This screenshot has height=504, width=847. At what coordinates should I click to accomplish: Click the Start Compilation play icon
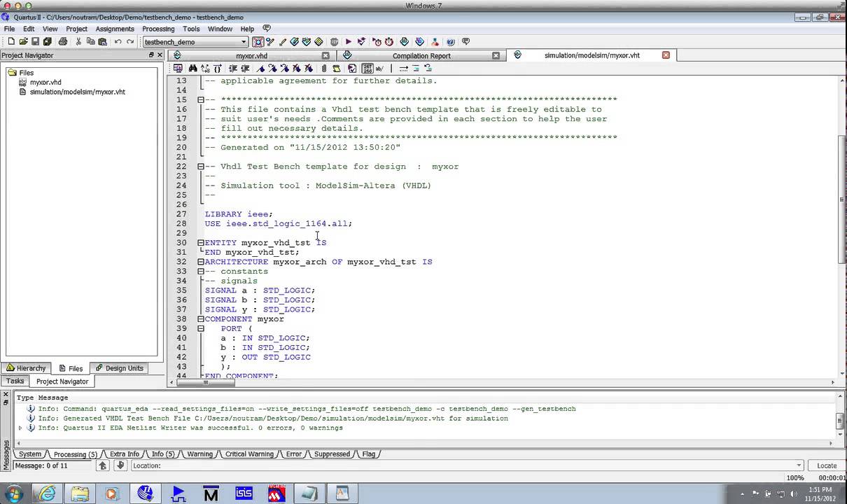[x=349, y=42]
